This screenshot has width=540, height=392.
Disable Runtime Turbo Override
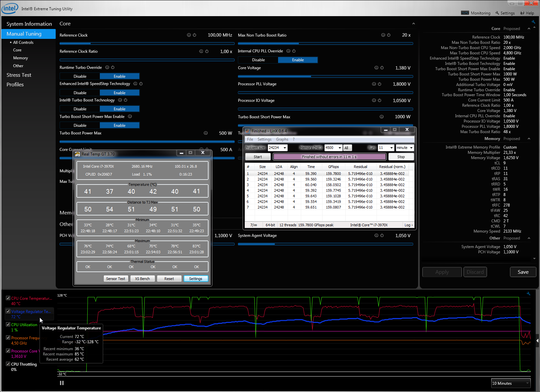[80, 76]
